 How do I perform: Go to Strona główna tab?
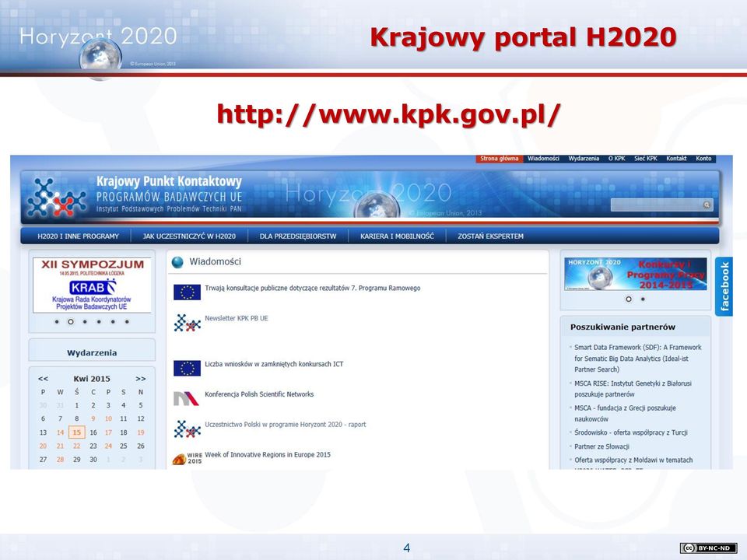(499, 159)
